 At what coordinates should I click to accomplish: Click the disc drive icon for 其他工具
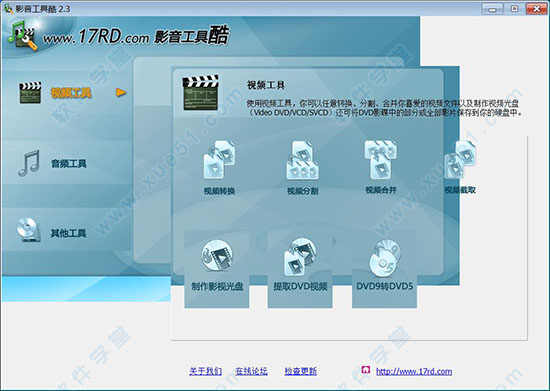pyautogui.click(x=29, y=230)
